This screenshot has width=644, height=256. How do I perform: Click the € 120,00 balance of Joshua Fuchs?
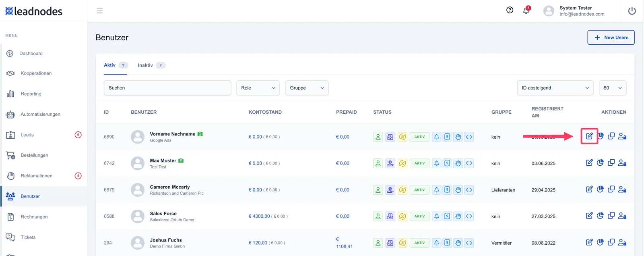[x=258, y=243]
